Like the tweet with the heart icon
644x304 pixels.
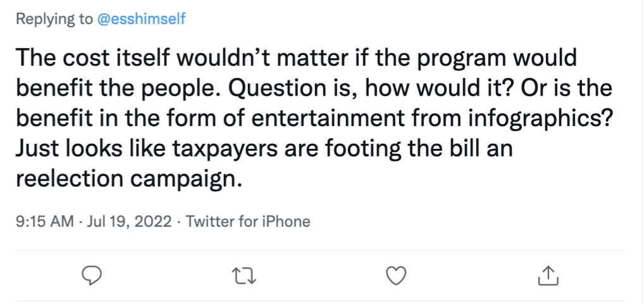click(x=395, y=275)
